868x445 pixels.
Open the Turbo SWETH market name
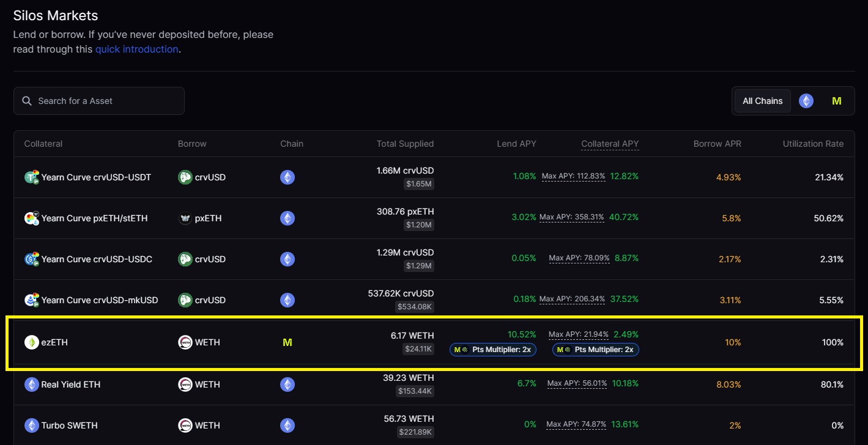tap(69, 425)
